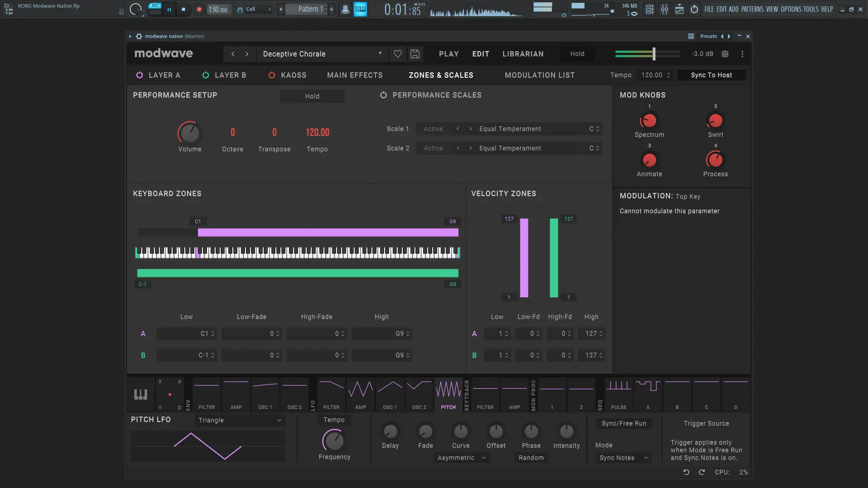Click the keyboard icon in modulation strip
Screen dimensions: 868x488
coord(141,394)
